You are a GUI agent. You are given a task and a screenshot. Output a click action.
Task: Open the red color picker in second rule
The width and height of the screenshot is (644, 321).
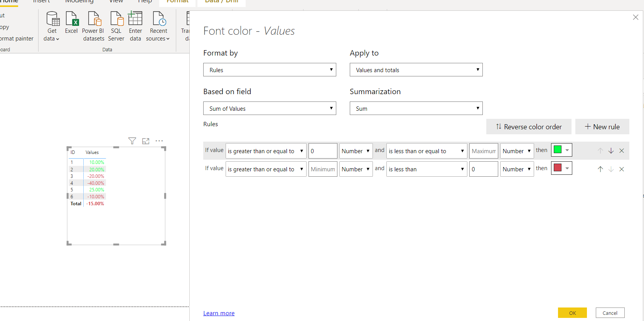click(561, 168)
